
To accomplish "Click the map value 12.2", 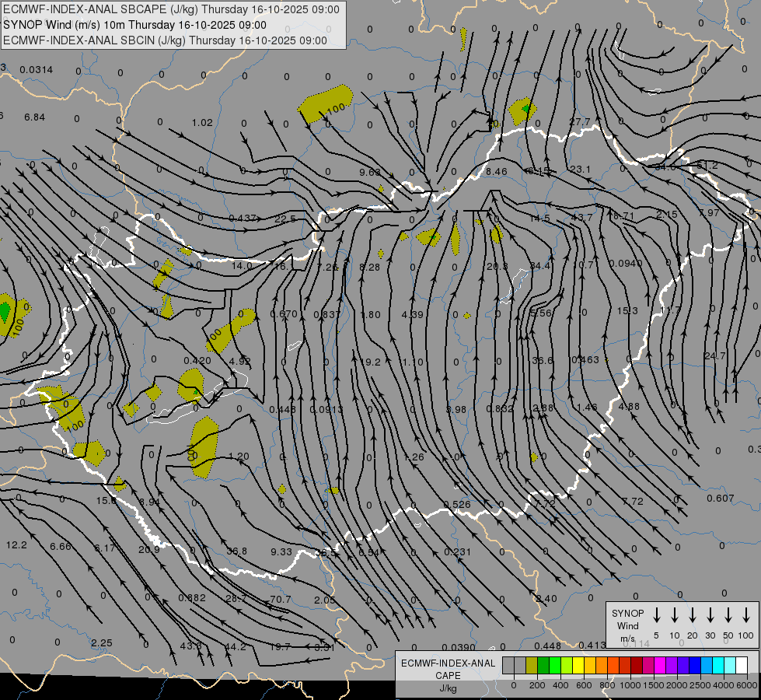I will (x=16, y=545).
